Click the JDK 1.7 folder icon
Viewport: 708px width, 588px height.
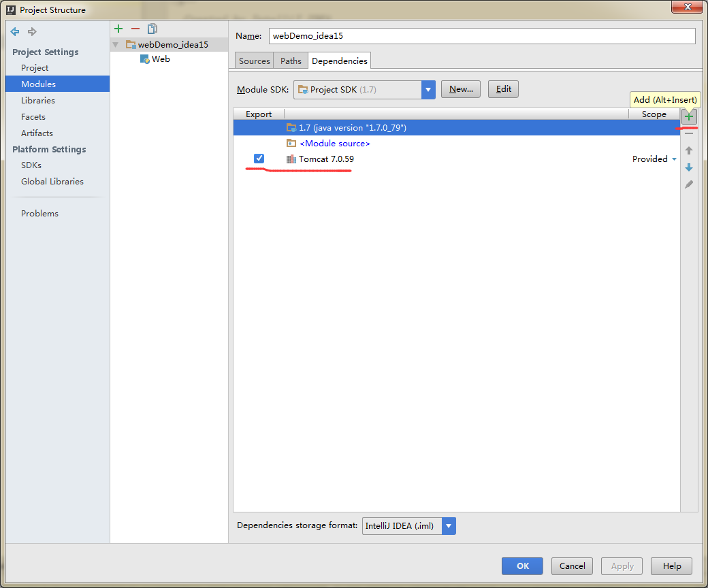pos(291,128)
